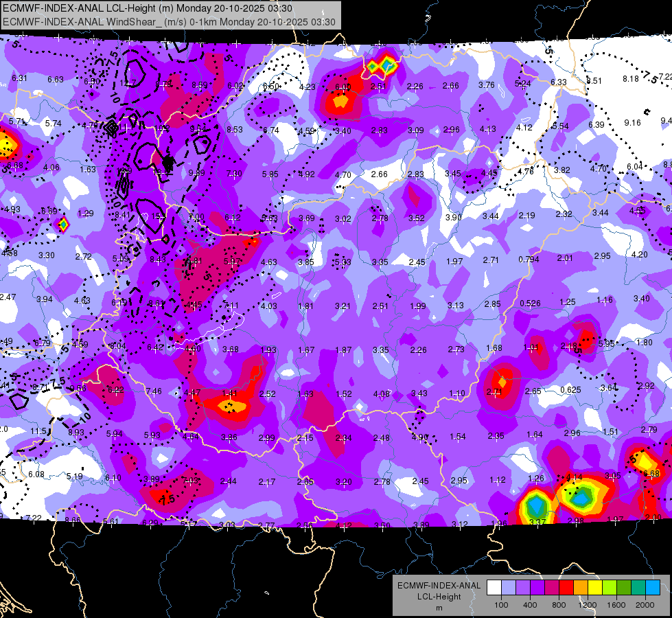Click the 11.5 value near the left edge

[x=38, y=431]
